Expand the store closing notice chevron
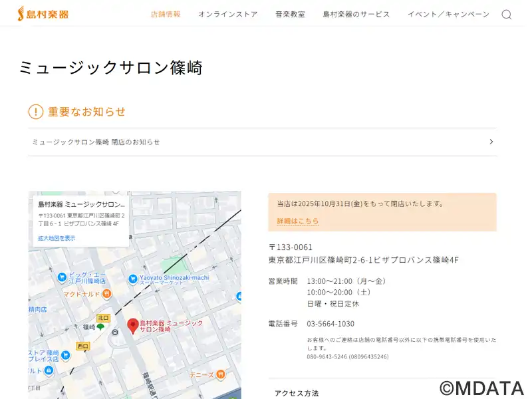 [491, 142]
